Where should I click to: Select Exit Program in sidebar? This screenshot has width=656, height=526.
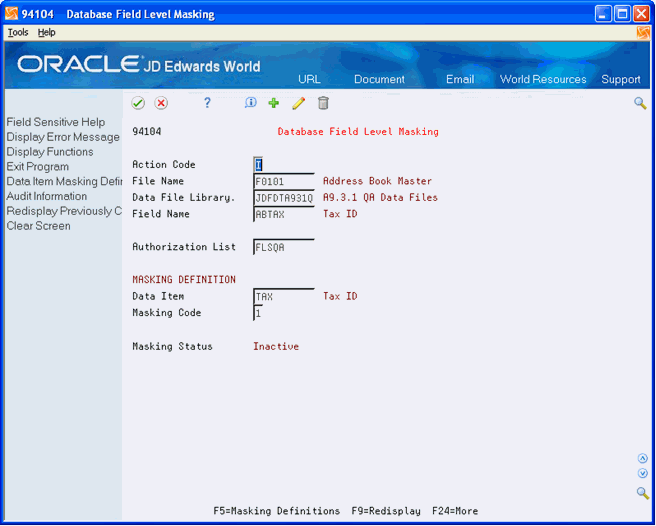[38, 167]
